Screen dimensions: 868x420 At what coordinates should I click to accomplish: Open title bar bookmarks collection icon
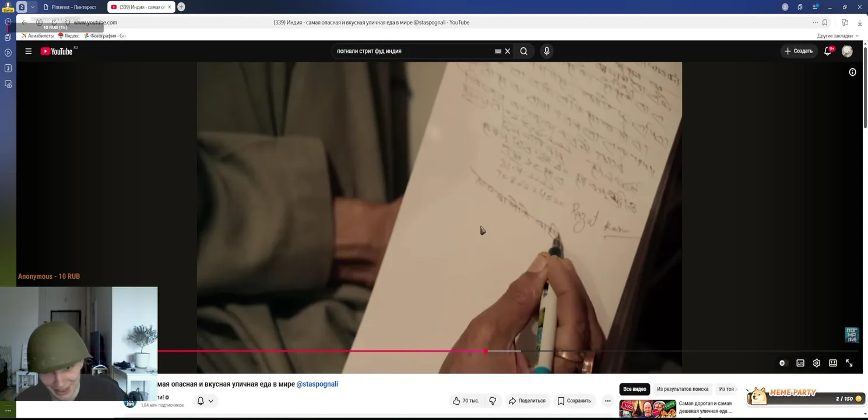[x=800, y=7]
